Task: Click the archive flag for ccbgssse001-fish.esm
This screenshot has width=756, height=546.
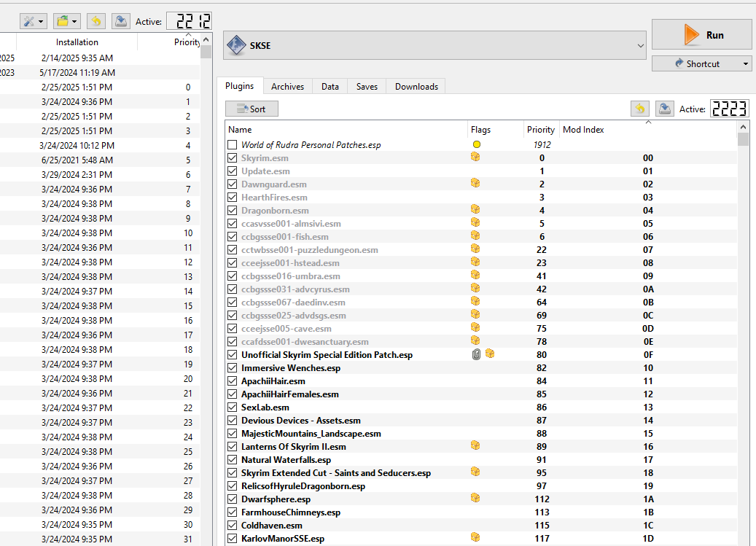Action: click(x=475, y=235)
